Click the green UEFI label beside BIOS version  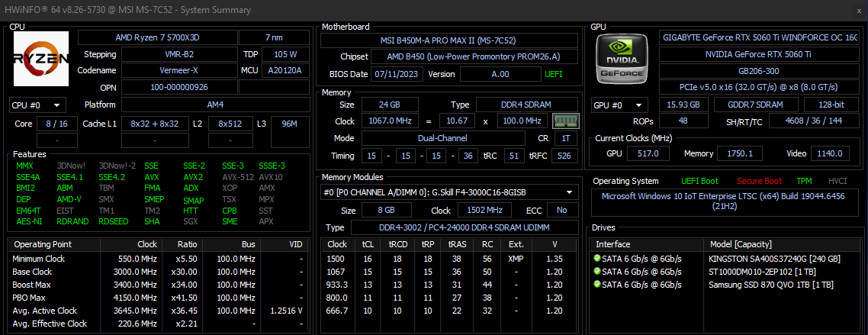554,74
